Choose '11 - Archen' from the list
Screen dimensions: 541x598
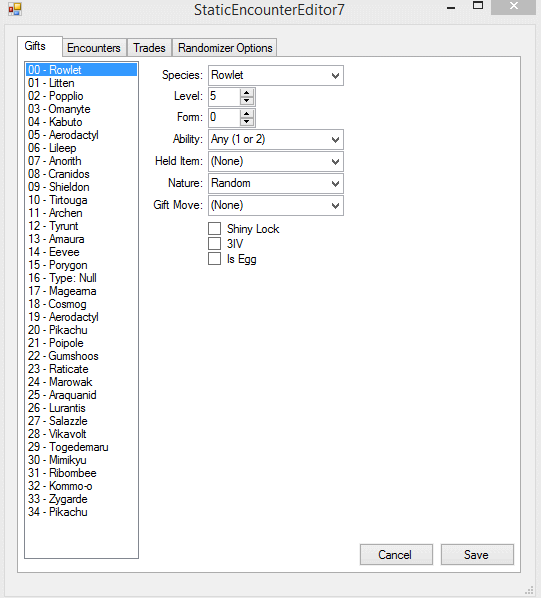pyautogui.click(x=81, y=212)
